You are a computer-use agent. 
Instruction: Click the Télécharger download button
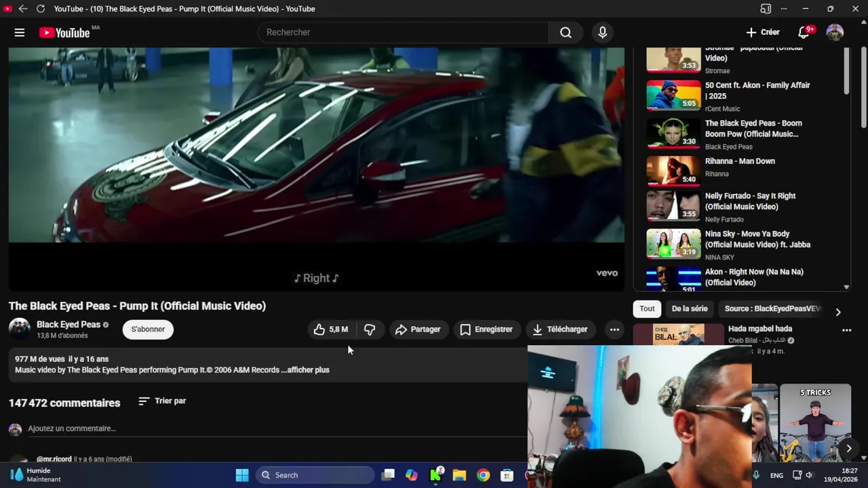(559, 329)
